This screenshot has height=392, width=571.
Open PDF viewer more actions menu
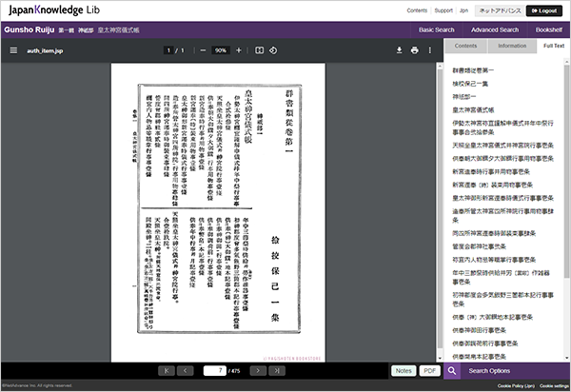click(x=431, y=50)
